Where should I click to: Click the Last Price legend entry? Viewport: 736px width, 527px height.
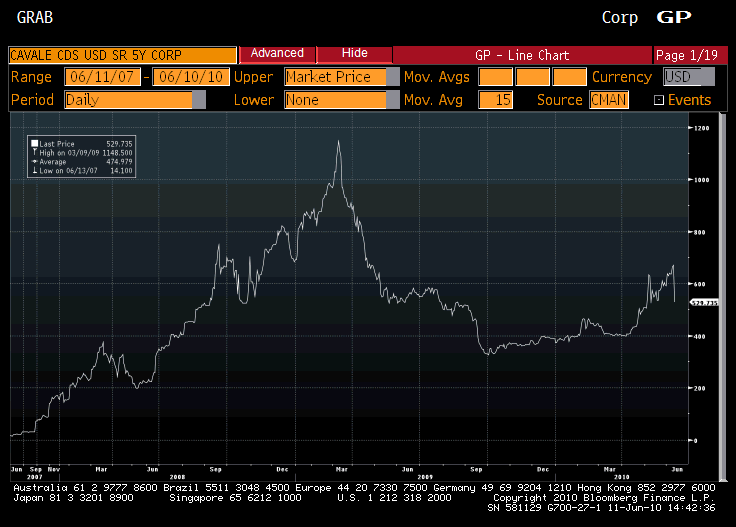(82, 144)
